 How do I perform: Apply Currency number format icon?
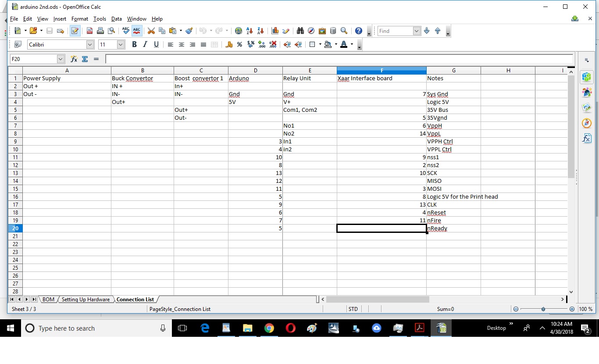[x=229, y=44]
